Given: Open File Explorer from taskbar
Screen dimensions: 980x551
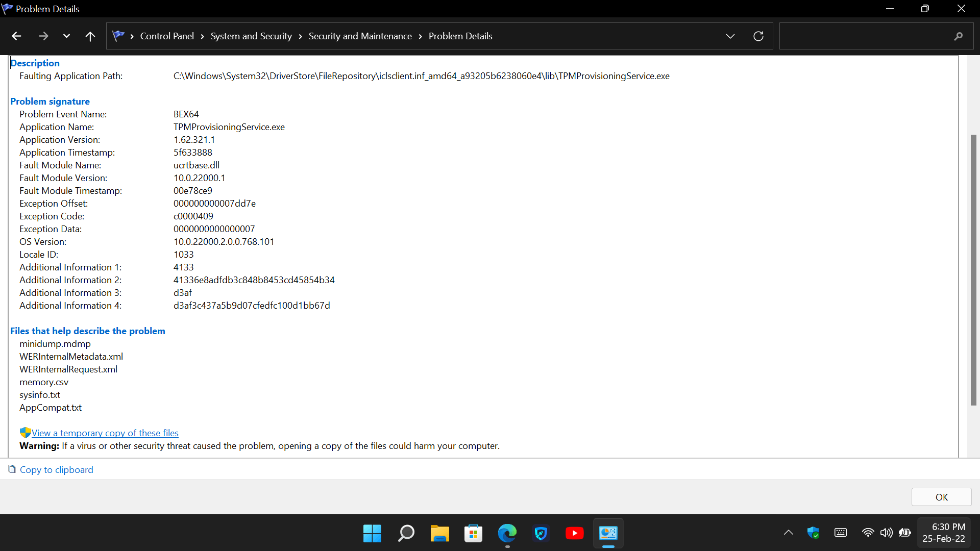Looking at the screenshot, I should click(439, 533).
